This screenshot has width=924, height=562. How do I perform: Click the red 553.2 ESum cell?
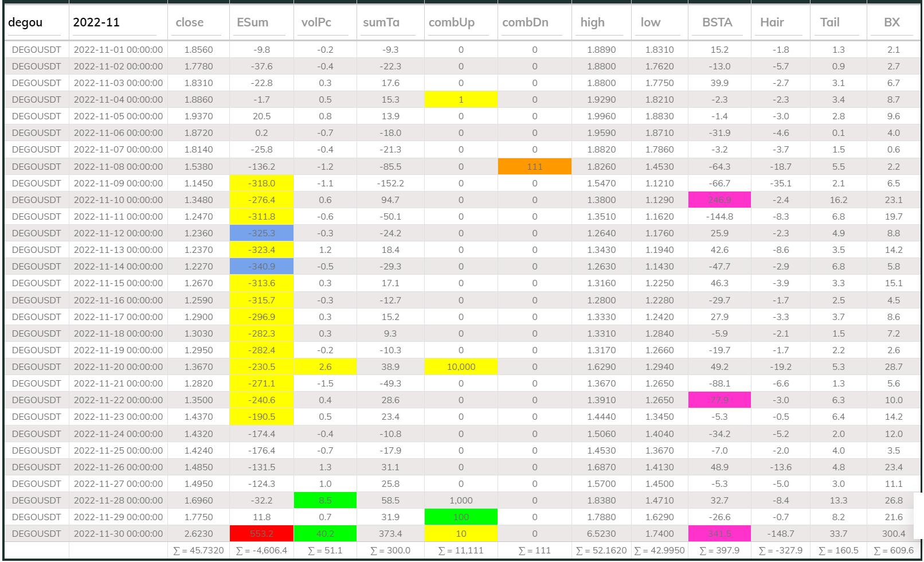click(x=261, y=533)
